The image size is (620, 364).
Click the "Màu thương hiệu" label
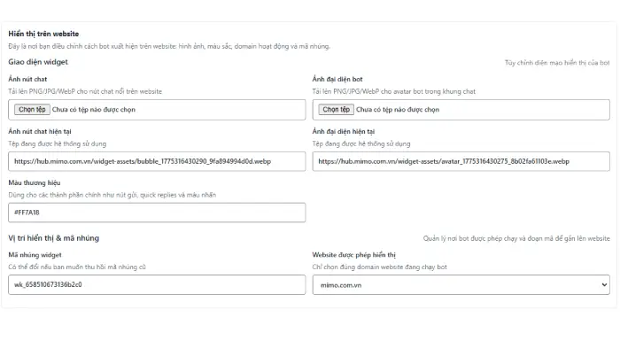click(35, 182)
